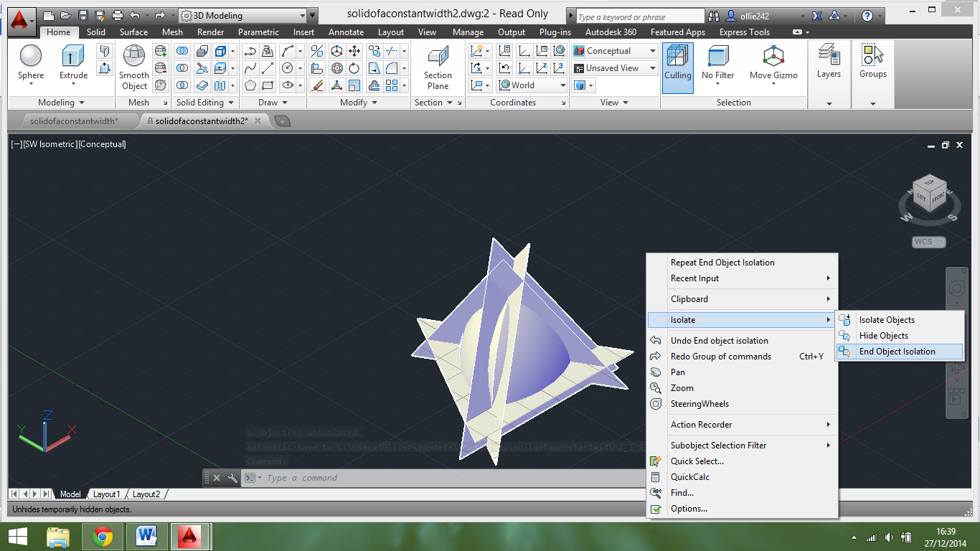Screen dimensions: 980x551
Task: Click the Rotate tool in Modify panel
Action: (x=354, y=68)
